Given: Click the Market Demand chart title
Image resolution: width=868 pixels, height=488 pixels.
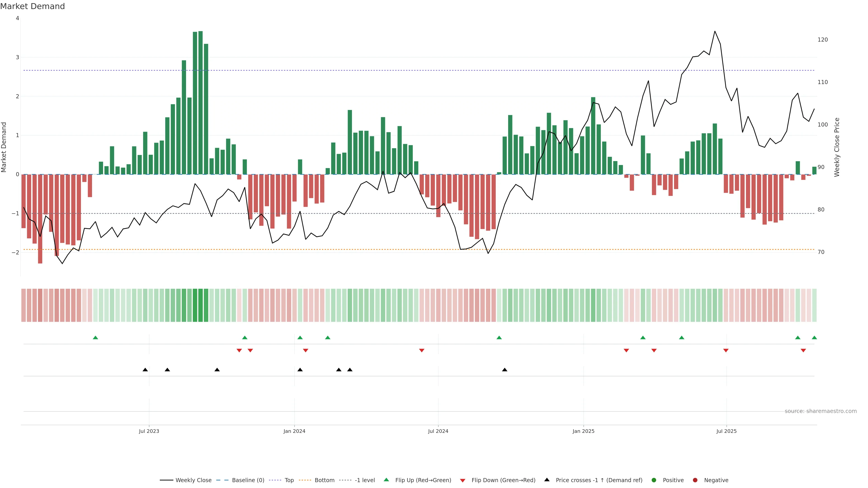Looking at the screenshot, I should pyautogui.click(x=32, y=6).
